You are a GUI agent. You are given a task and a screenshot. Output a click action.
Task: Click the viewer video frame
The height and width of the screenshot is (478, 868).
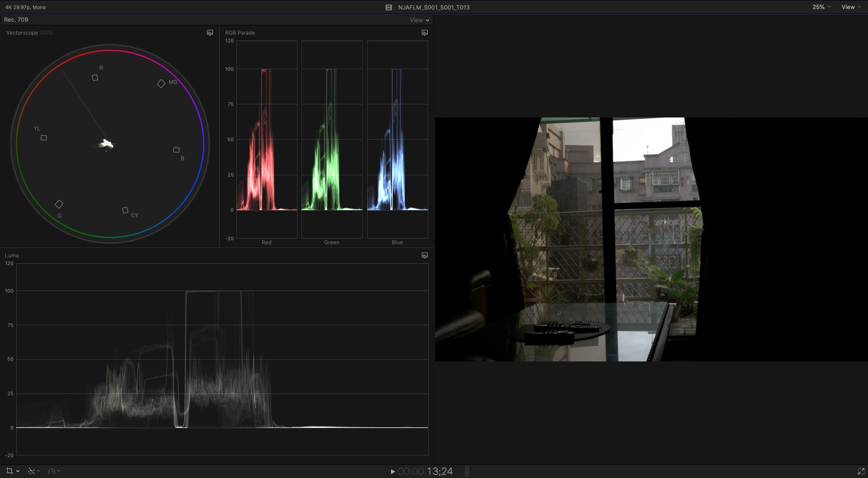point(651,239)
